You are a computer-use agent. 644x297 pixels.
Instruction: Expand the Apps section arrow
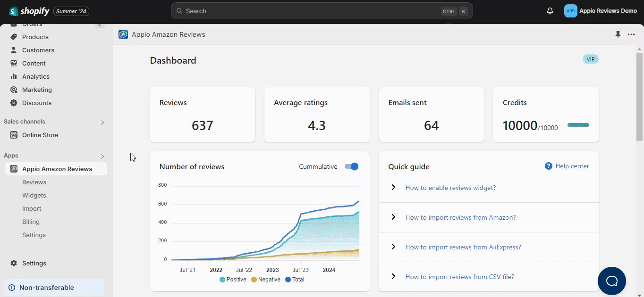(x=102, y=157)
